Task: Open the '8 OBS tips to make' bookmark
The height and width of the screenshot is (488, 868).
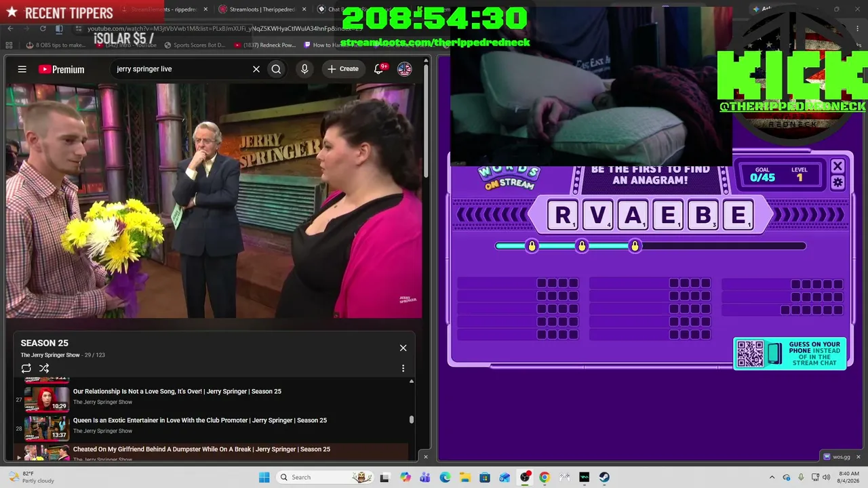Action: click(x=56, y=45)
